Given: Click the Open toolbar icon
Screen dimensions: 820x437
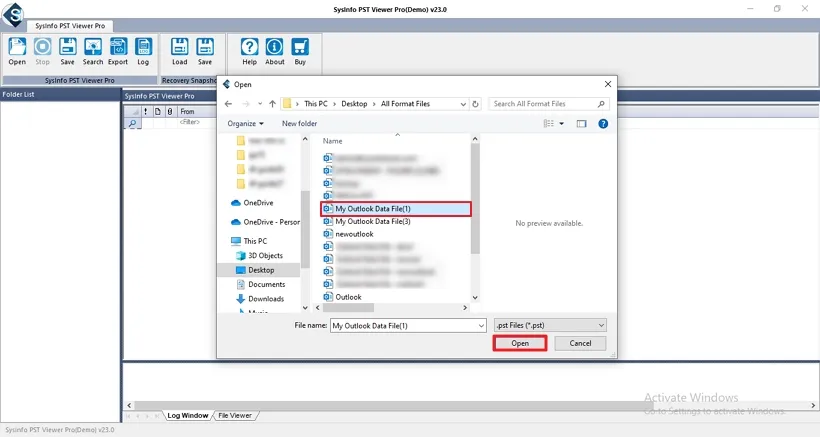Looking at the screenshot, I should (x=17, y=51).
